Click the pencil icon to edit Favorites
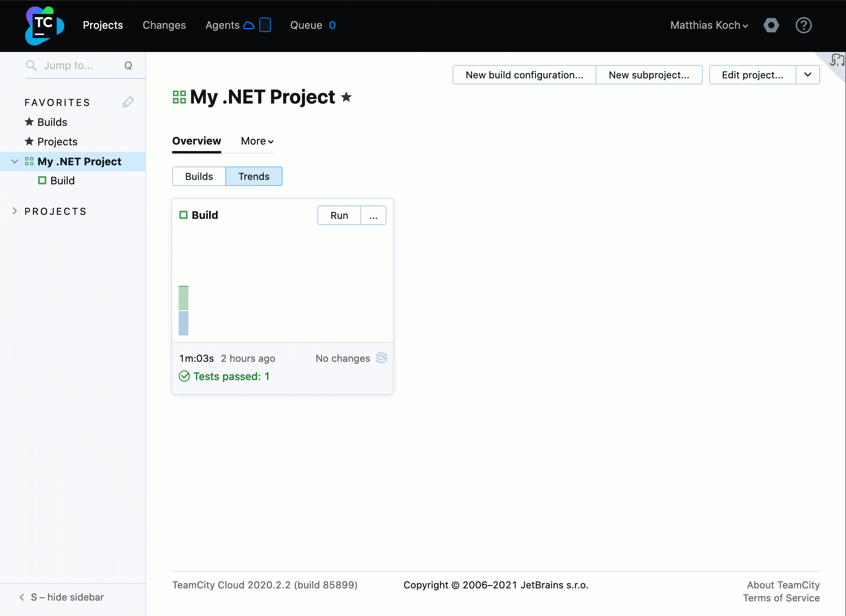The image size is (846, 616). [x=128, y=102]
